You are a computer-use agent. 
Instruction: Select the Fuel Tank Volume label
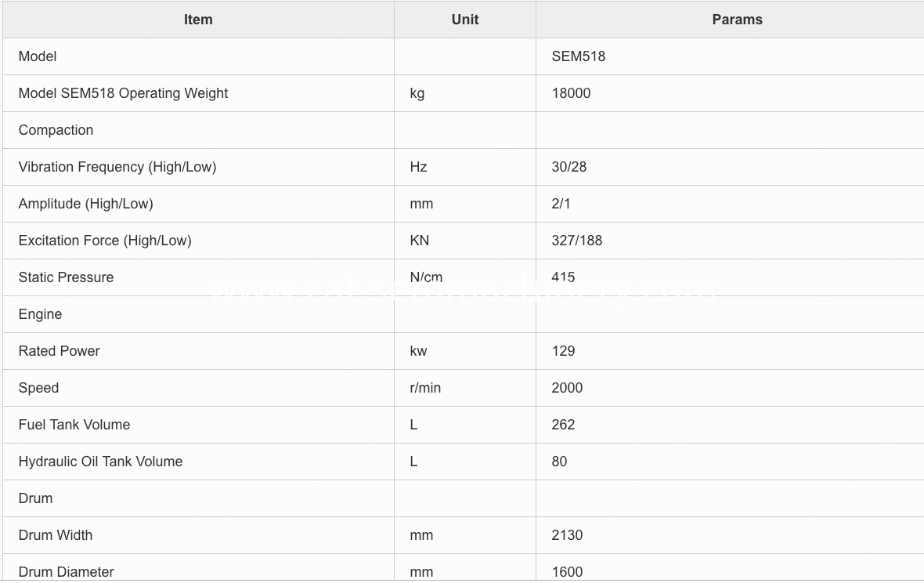(x=74, y=425)
